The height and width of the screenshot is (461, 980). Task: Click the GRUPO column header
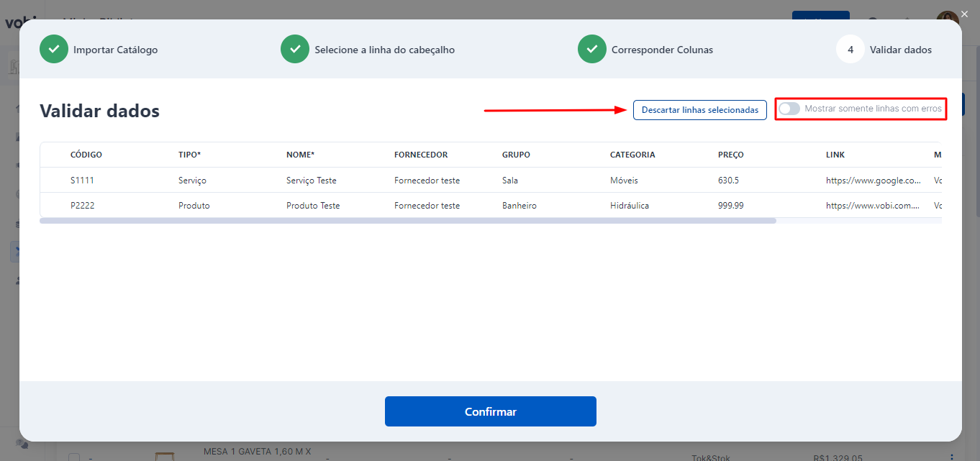[x=516, y=155]
